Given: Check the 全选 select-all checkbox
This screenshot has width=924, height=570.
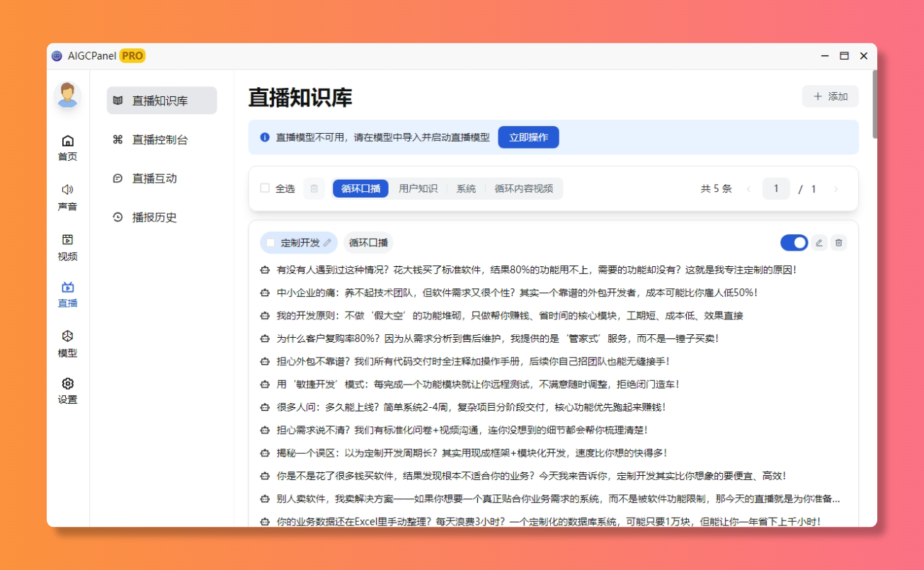Looking at the screenshot, I should [265, 188].
